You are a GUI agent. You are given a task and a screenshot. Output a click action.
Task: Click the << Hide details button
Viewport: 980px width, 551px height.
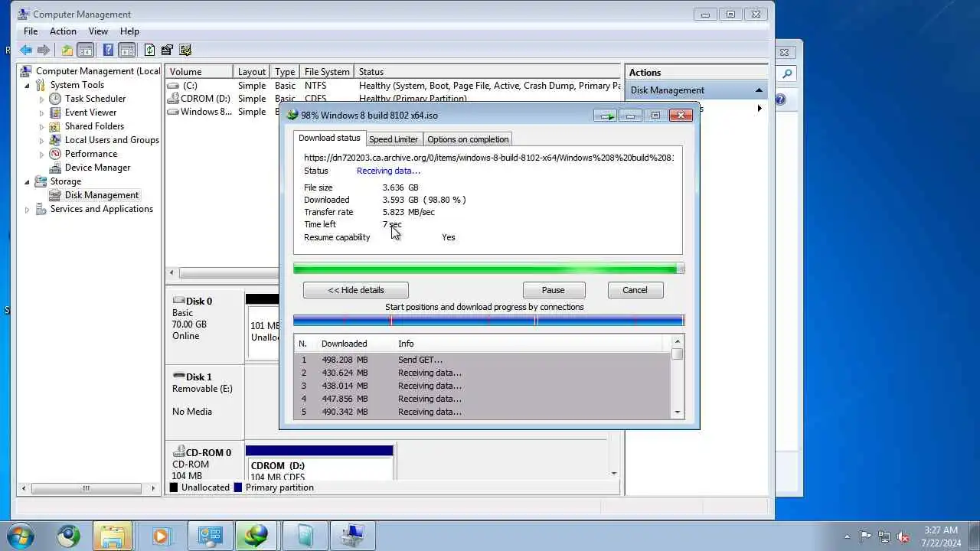pyautogui.click(x=355, y=290)
